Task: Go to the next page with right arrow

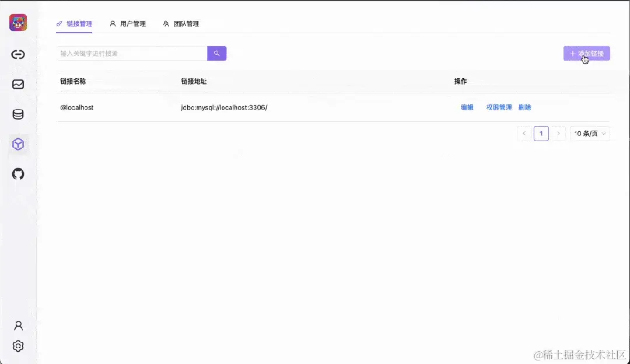Action: pyautogui.click(x=558, y=134)
